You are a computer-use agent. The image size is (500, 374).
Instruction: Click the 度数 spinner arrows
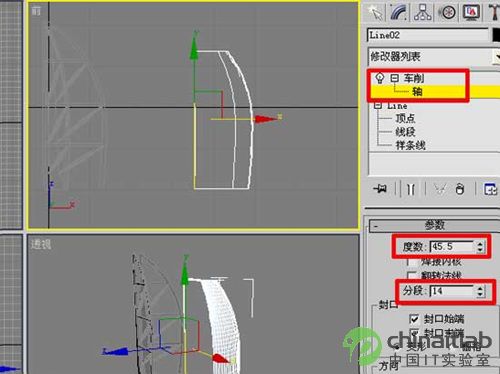pyautogui.click(x=480, y=247)
